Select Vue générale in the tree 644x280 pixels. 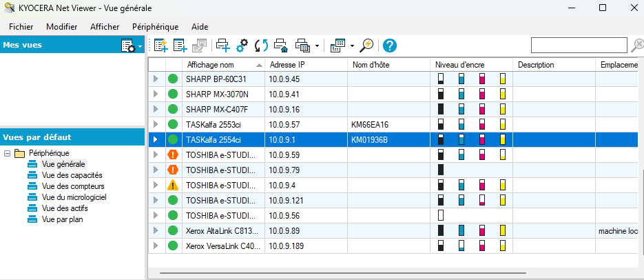[x=63, y=164]
